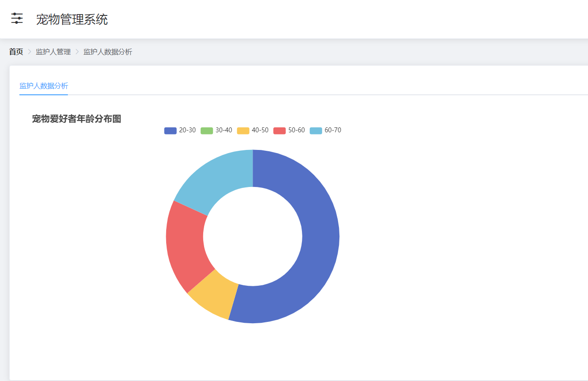Open 监护人管理 breadcrumb link
The width and height of the screenshot is (588, 381).
point(53,52)
